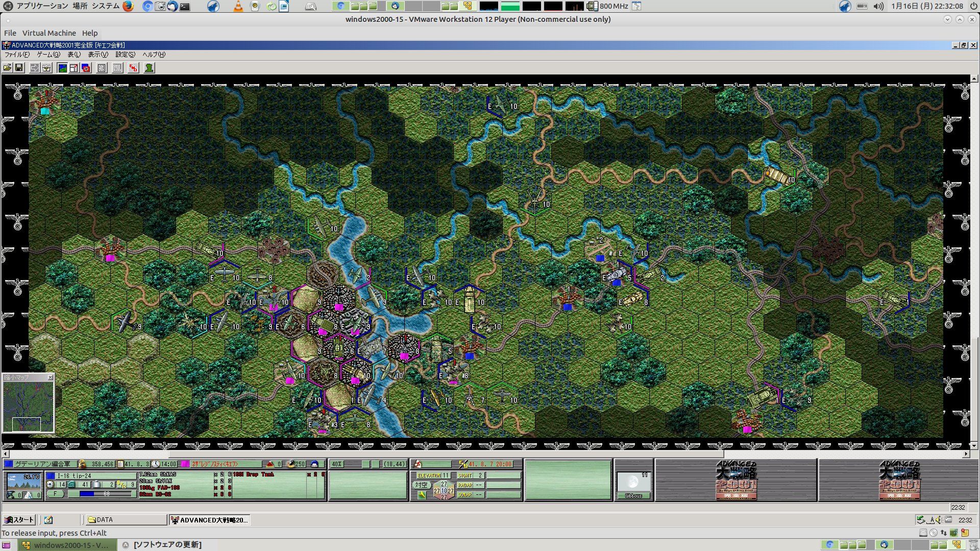980x551 pixels.
Task: Click the F fuel button
Action: pyautogui.click(x=55, y=494)
